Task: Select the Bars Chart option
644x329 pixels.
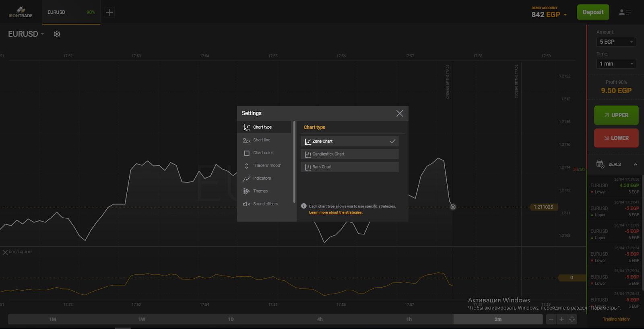Action: tap(350, 167)
